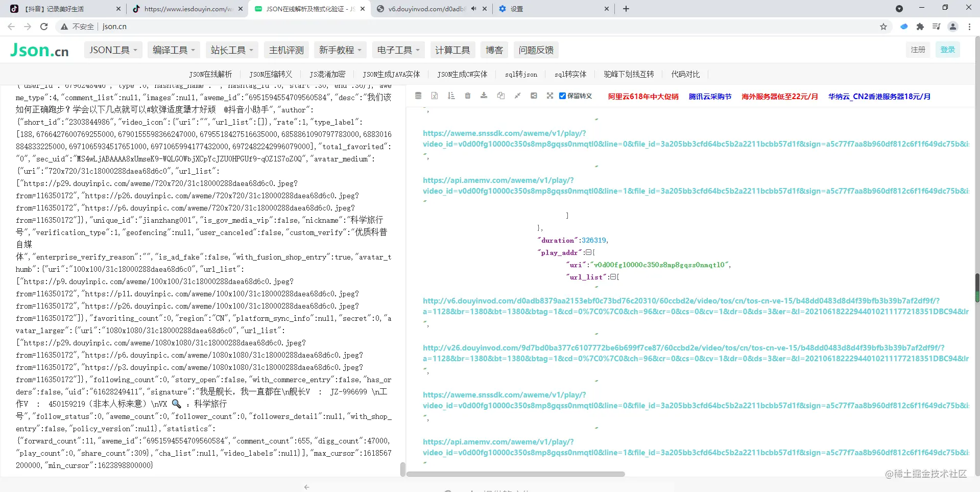980x492 pixels.
Task: Open the 电子工具 dropdown menu
Action: (398, 50)
